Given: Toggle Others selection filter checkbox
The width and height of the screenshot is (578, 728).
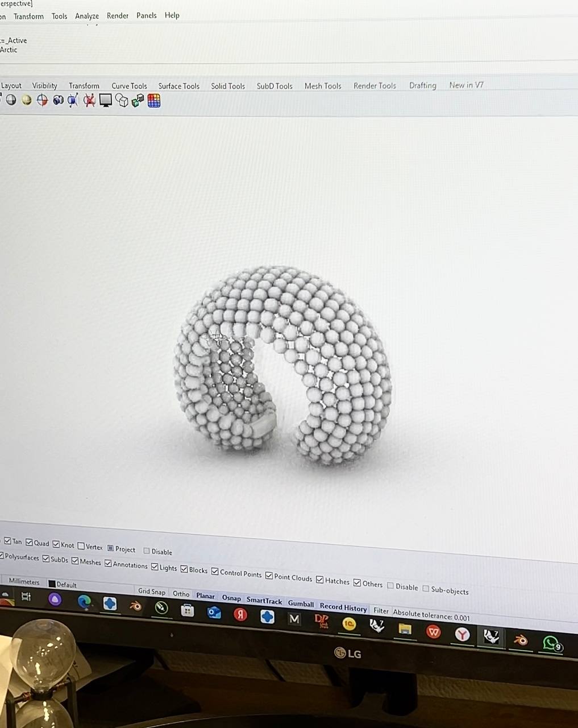Looking at the screenshot, I should pos(357,582).
